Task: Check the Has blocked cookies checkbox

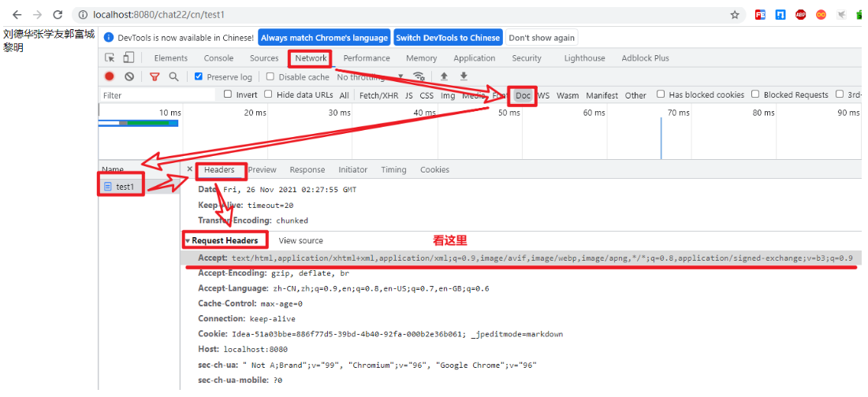Action: pyautogui.click(x=661, y=95)
